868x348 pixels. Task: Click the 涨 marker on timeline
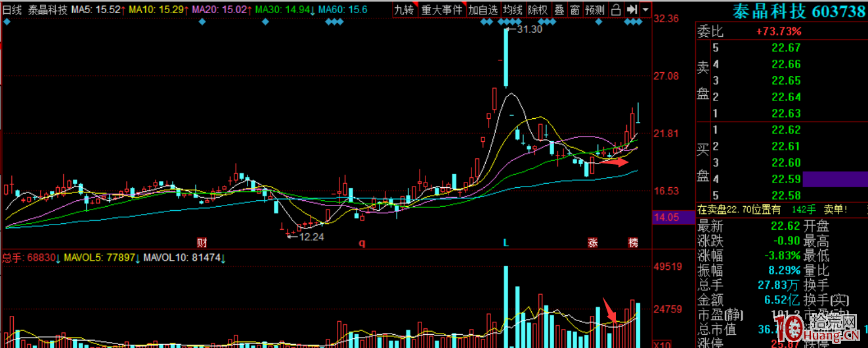(x=593, y=242)
